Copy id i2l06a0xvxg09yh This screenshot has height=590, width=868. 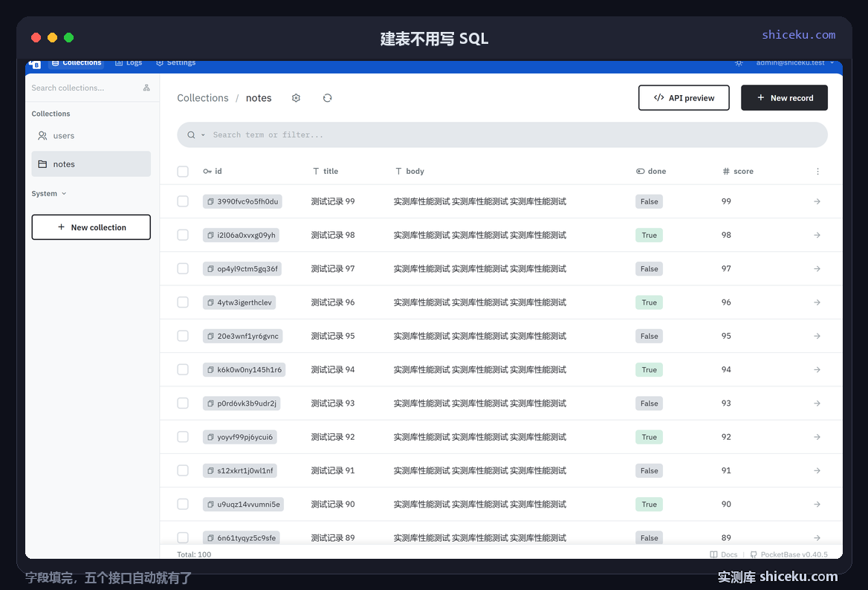210,236
